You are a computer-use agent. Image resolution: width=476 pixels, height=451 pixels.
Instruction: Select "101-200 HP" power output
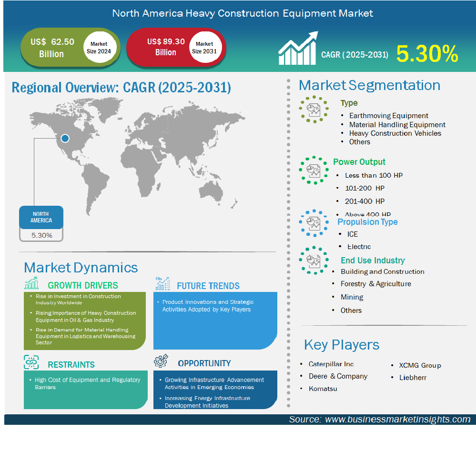click(365, 188)
